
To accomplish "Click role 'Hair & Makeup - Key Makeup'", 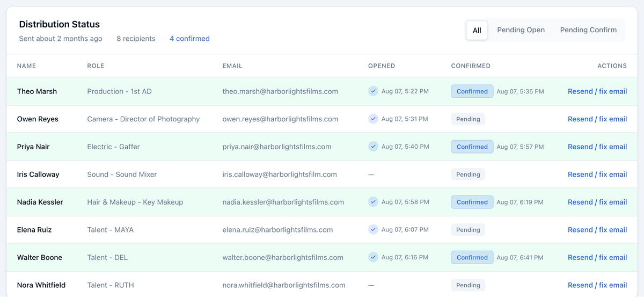I will (135, 202).
